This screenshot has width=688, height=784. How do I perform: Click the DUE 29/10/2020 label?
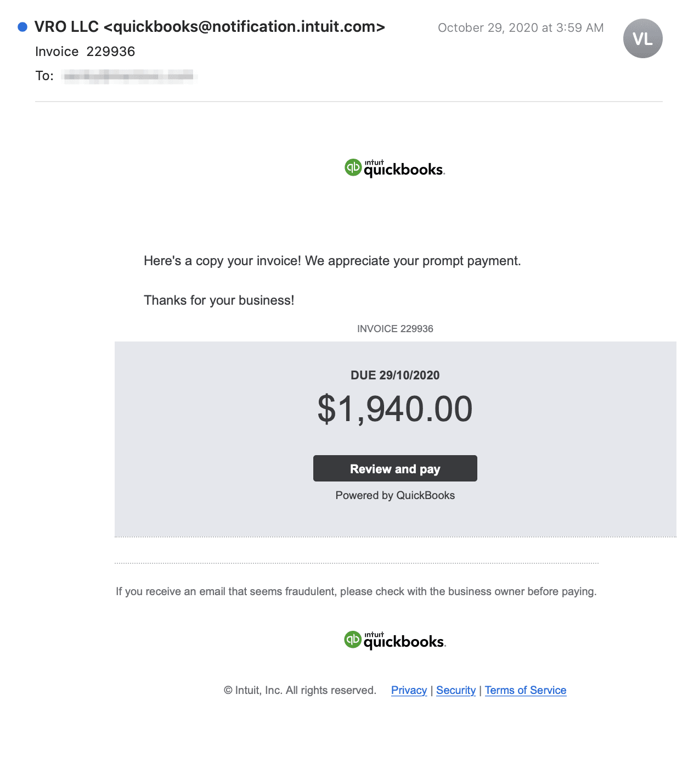[x=395, y=376]
